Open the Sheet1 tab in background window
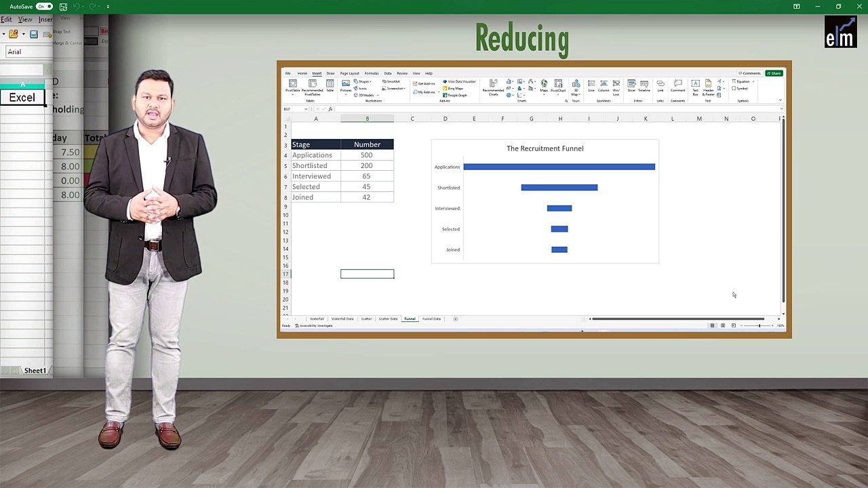 click(35, 371)
